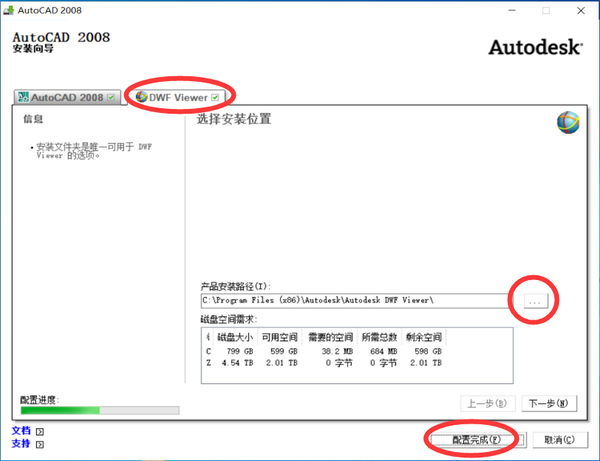Viewport: 600px width, 461px height.
Task: Expand the arrow icon next to 文档
Action: [x=40, y=432]
